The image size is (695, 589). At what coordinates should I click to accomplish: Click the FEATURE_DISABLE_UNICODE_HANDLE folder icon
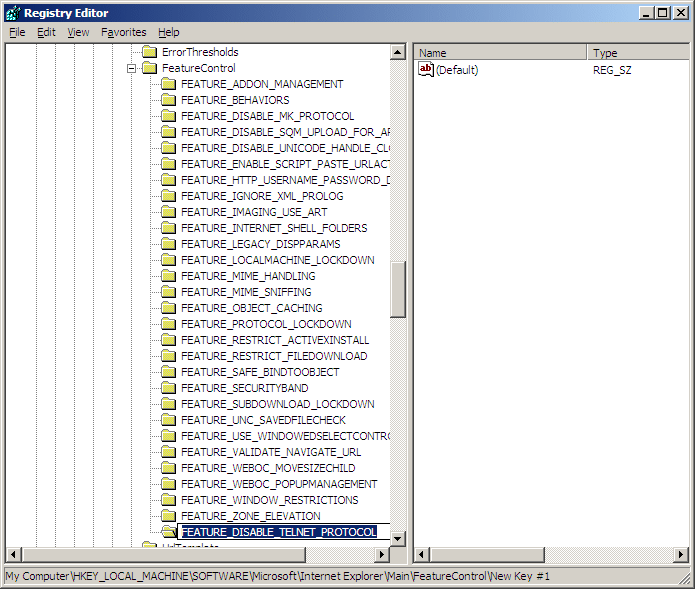coord(168,148)
